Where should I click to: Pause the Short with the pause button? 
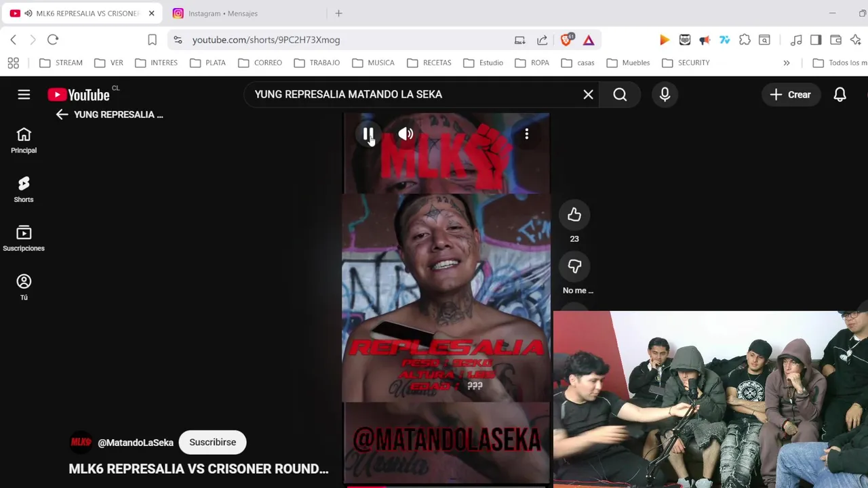[368, 134]
